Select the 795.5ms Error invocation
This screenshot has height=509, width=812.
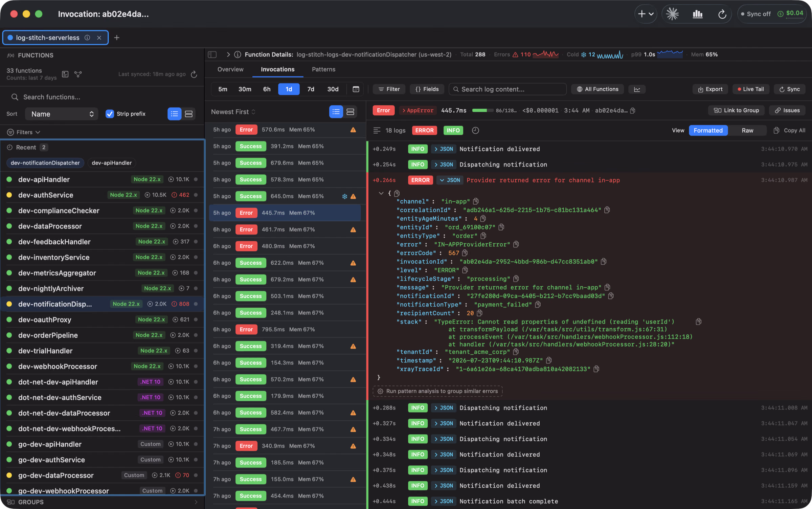(286, 329)
